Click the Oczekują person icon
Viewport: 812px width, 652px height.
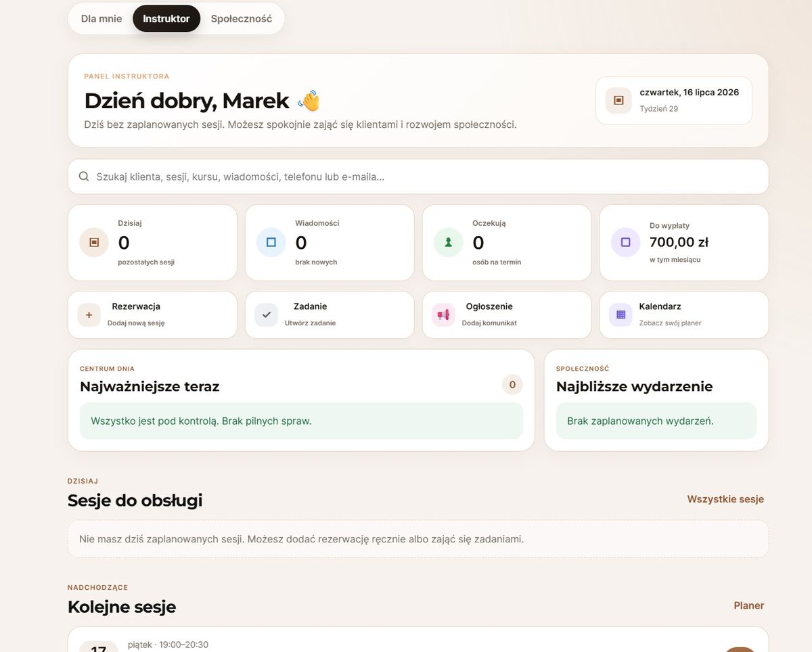click(449, 242)
